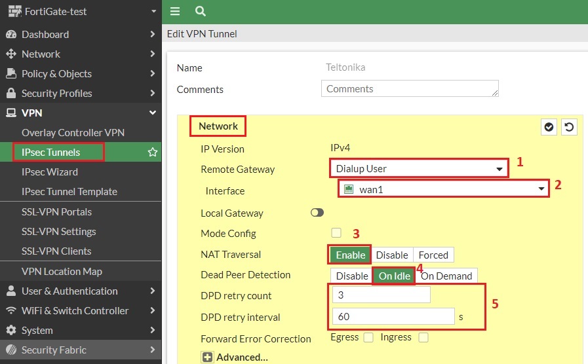Check the Mode Config checkbox
Viewport: 588px width, 364px height.
[x=336, y=232]
